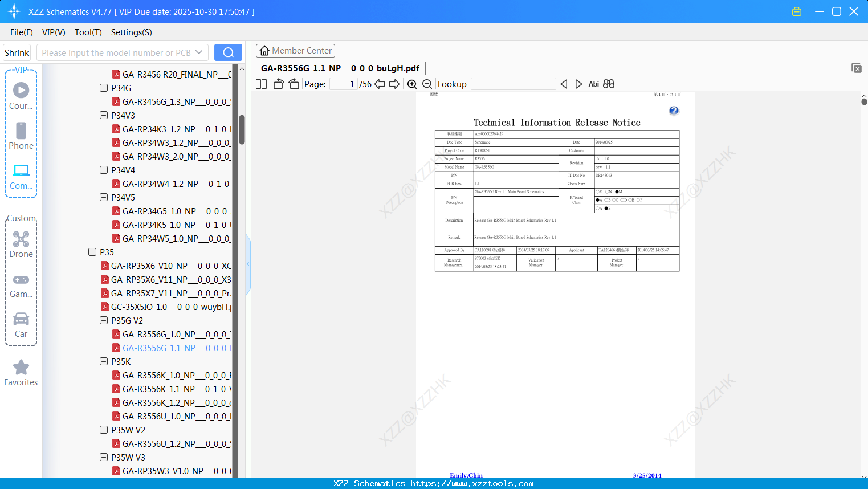
Task: Open the Tool(T) menu
Action: click(88, 32)
